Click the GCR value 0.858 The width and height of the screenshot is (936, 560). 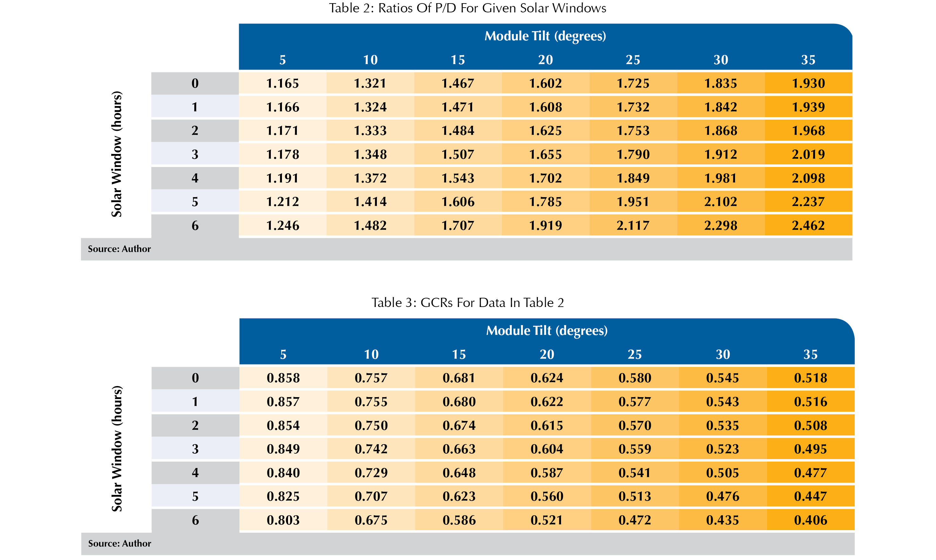(x=283, y=378)
